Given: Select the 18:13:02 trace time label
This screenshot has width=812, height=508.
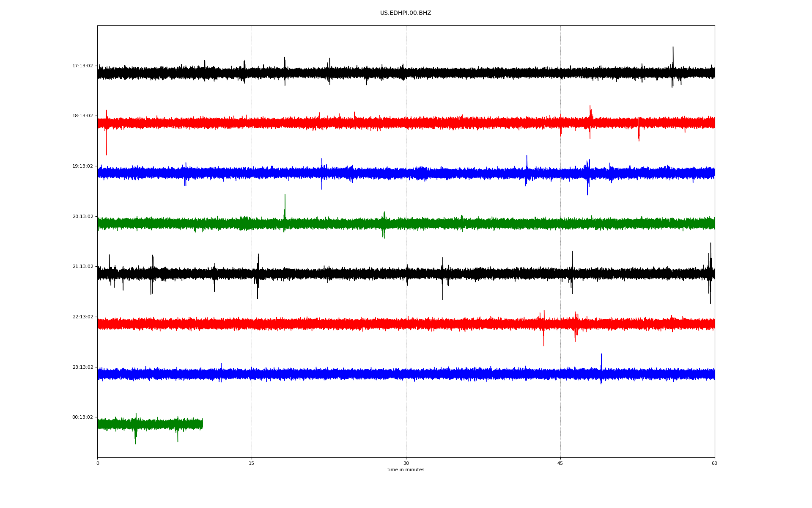Looking at the screenshot, I should point(82,116).
